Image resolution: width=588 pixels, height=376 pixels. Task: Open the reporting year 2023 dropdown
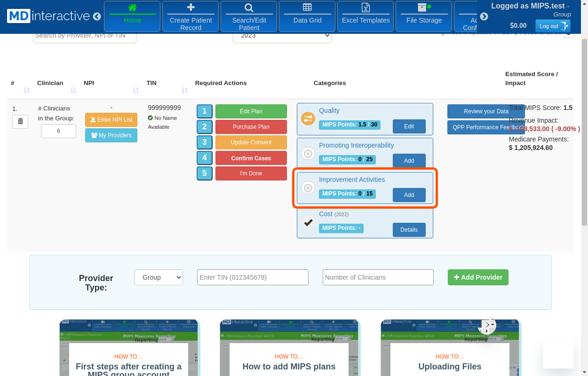pyautogui.click(x=282, y=36)
